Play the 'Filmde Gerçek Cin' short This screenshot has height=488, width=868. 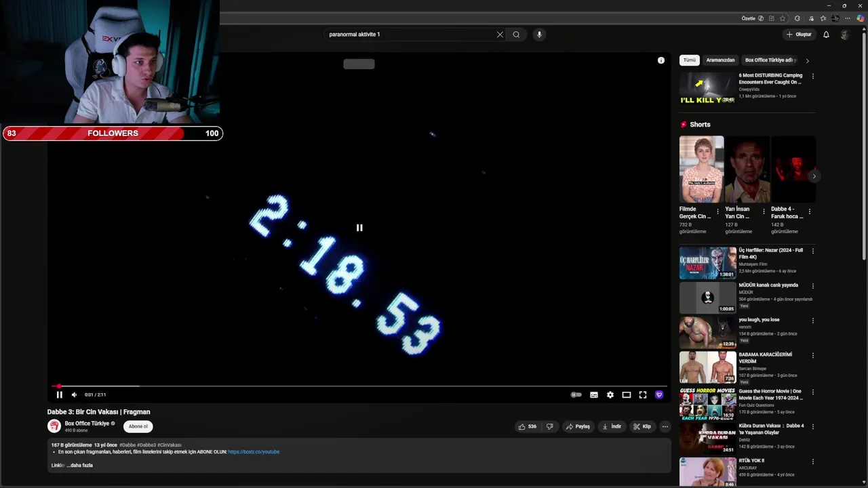click(702, 169)
